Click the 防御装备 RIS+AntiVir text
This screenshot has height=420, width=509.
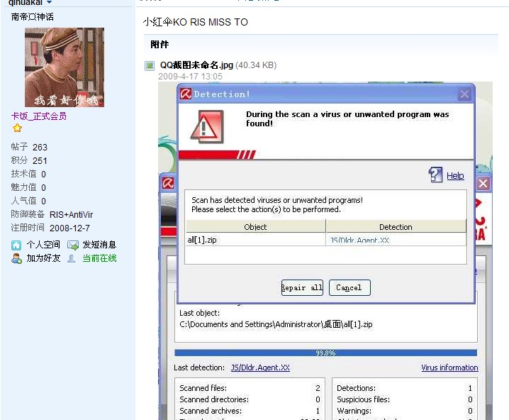click(52, 214)
